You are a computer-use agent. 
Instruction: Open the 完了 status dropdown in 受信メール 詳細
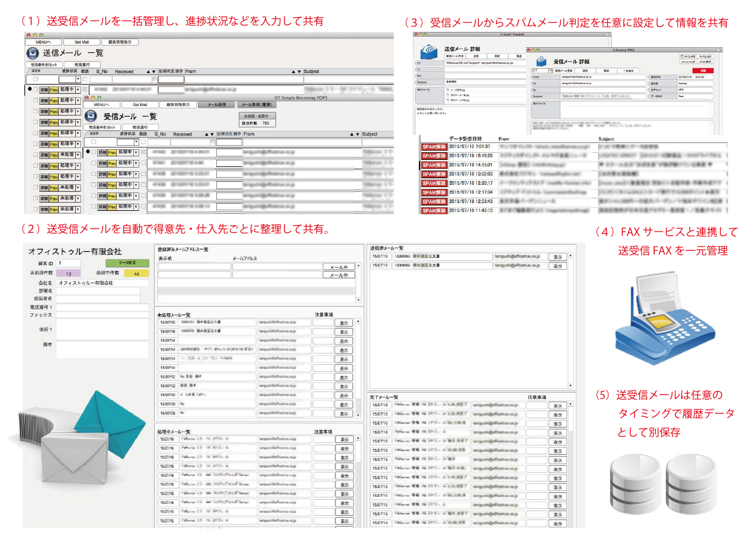(x=550, y=70)
